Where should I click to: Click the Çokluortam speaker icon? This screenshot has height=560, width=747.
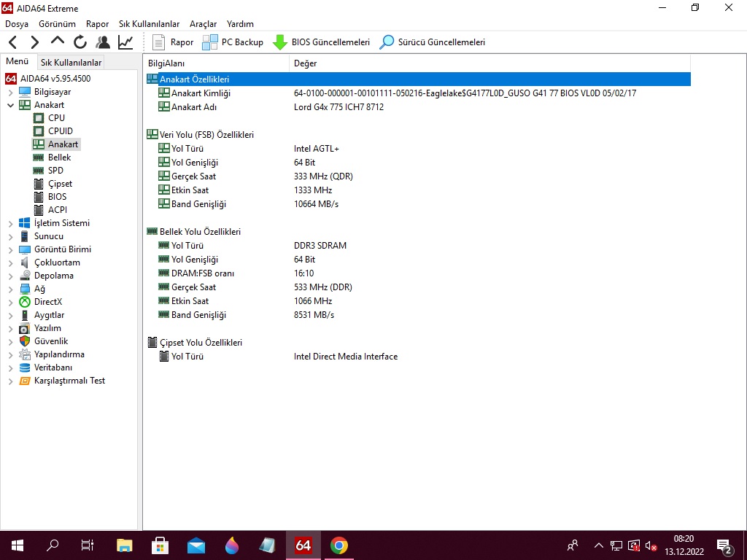[x=24, y=262]
